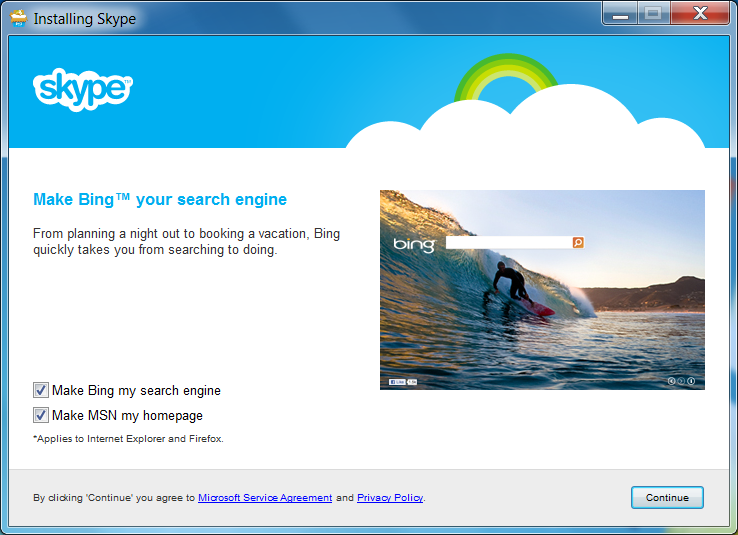
Task: Close the Installing Skype window
Action: pyautogui.click(x=700, y=14)
